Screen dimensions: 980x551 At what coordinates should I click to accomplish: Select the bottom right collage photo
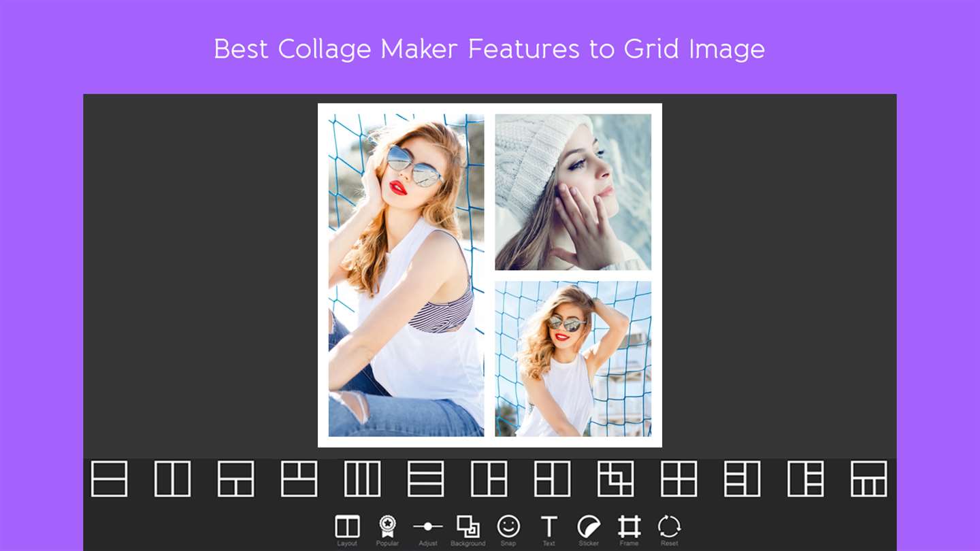click(x=573, y=358)
